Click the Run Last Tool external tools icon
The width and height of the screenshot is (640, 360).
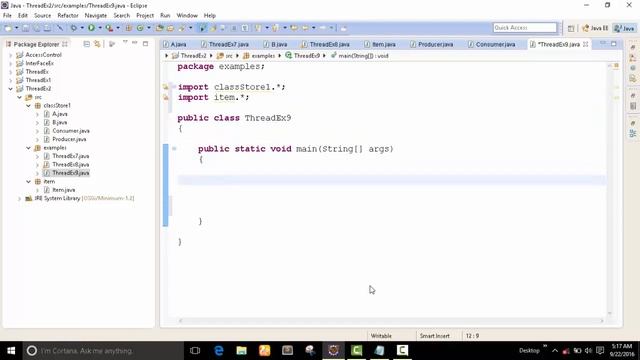(109, 28)
